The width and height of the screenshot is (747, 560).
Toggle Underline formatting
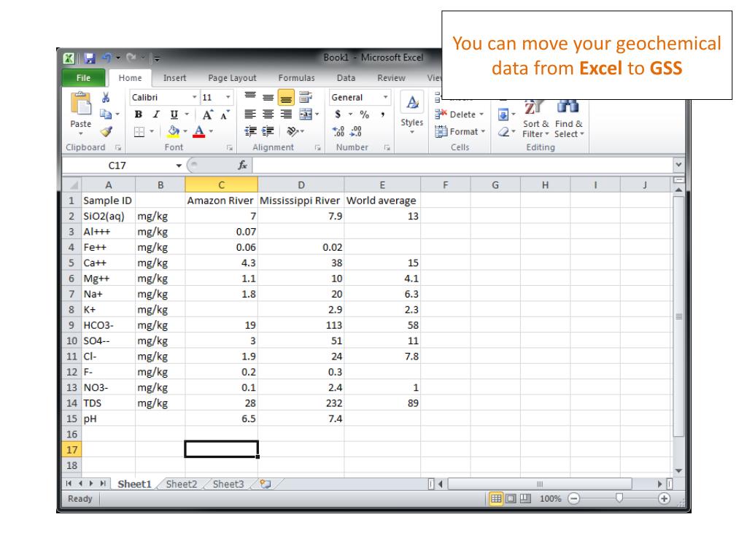(x=174, y=114)
